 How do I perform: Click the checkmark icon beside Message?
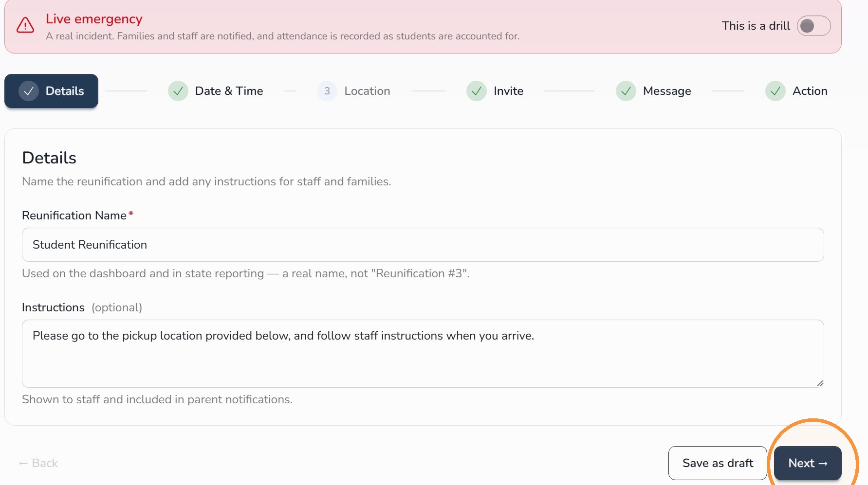(626, 91)
